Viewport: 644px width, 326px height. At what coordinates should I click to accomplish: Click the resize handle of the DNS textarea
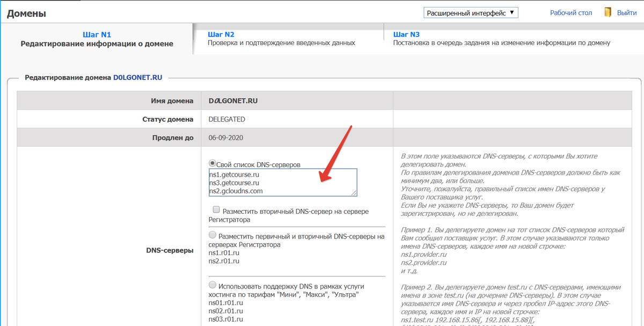click(354, 193)
